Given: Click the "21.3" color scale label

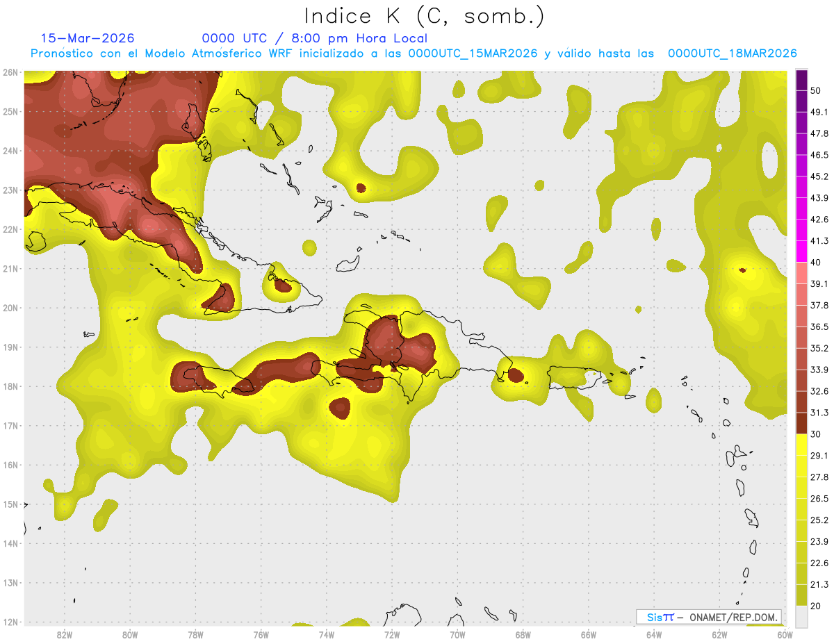Looking at the screenshot, I should click(x=819, y=584).
